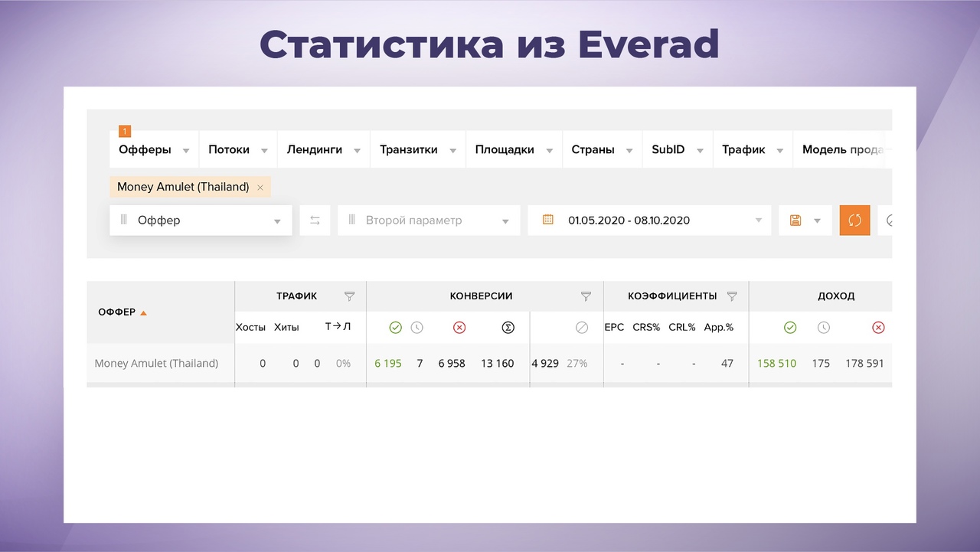Click the App.% value 47
The image size is (980, 552).
pos(727,364)
